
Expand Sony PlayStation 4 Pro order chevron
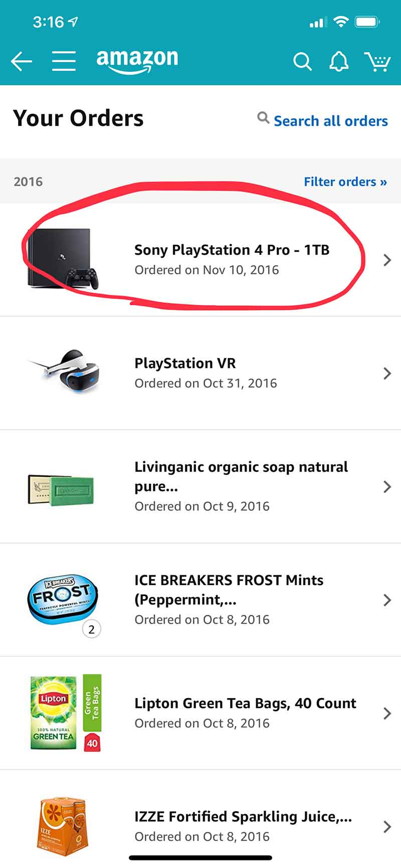387,260
